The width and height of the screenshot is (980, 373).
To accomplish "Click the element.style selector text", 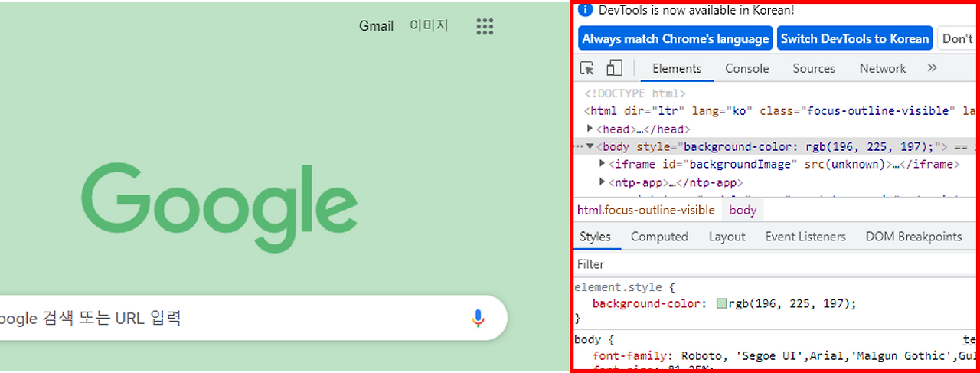I will [x=617, y=288].
